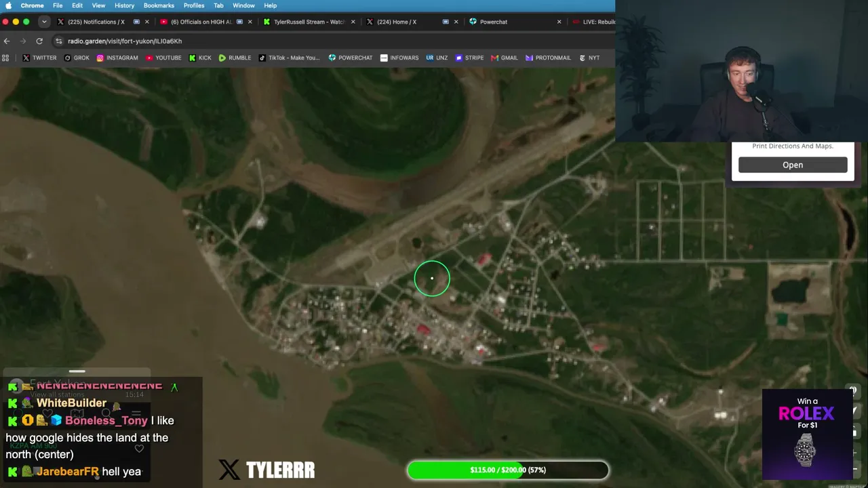Click the Win a Rolex ad banner

(x=807, y=434)
